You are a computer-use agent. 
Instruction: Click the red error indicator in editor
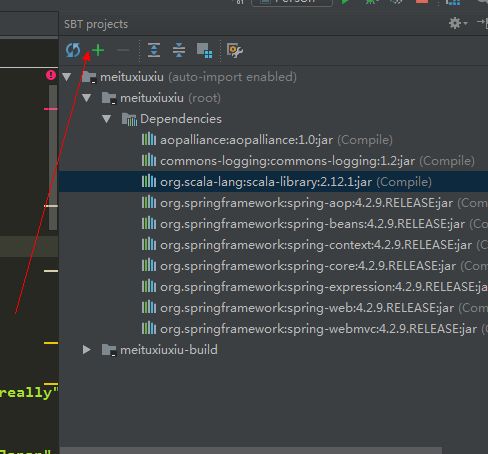(x=51, y=75)
